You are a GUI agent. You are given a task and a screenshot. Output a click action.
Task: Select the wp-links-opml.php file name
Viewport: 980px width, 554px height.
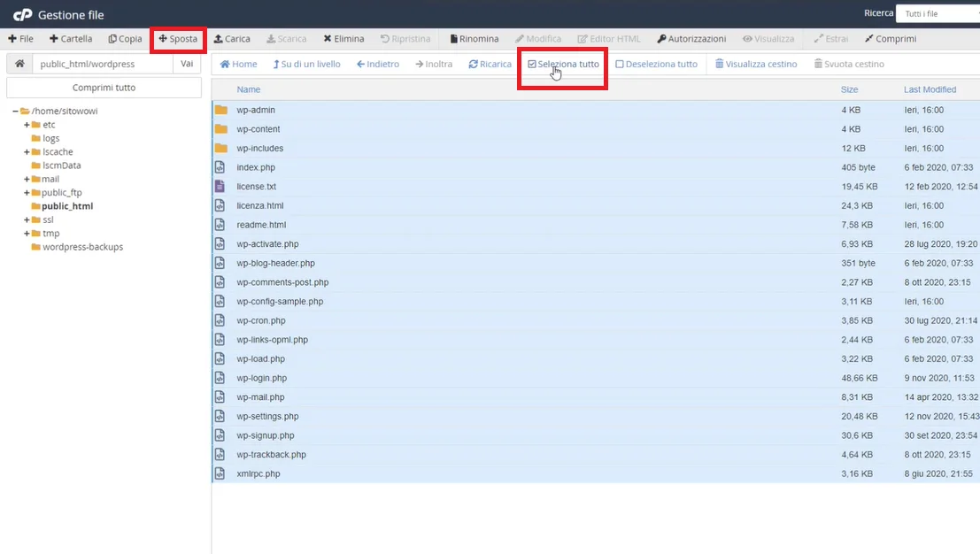point(272,340)
